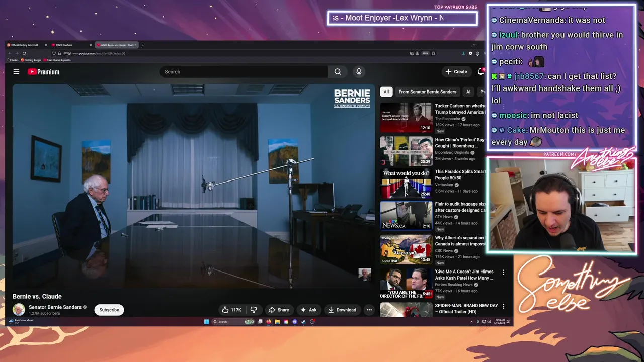Click moosic username in chat
The width and height of the screenshot is (644, 362).
513,115
